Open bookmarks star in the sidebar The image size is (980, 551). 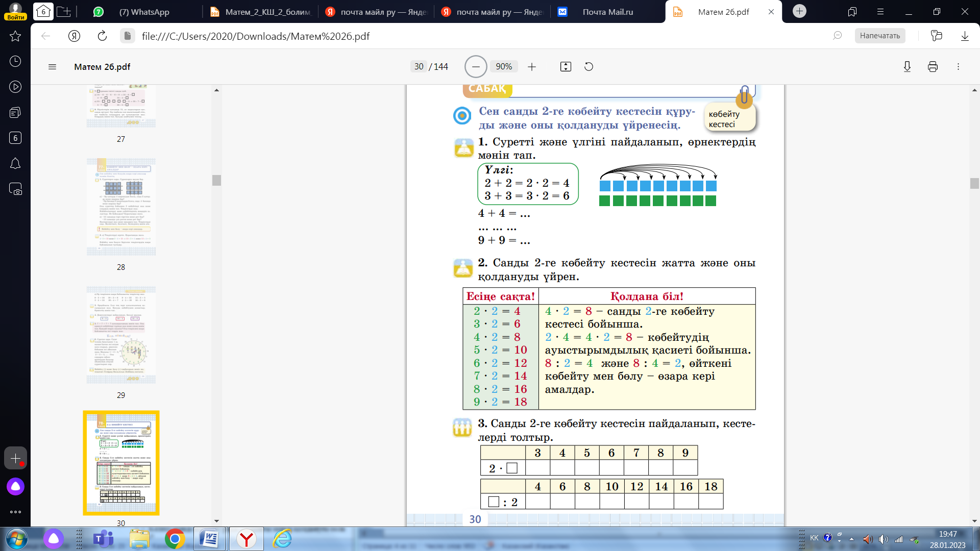[15, 36]
